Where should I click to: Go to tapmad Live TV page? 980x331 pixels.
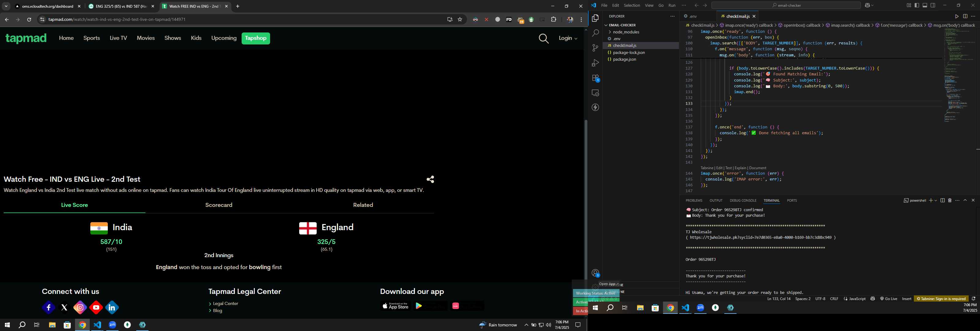tap(118, 38)
